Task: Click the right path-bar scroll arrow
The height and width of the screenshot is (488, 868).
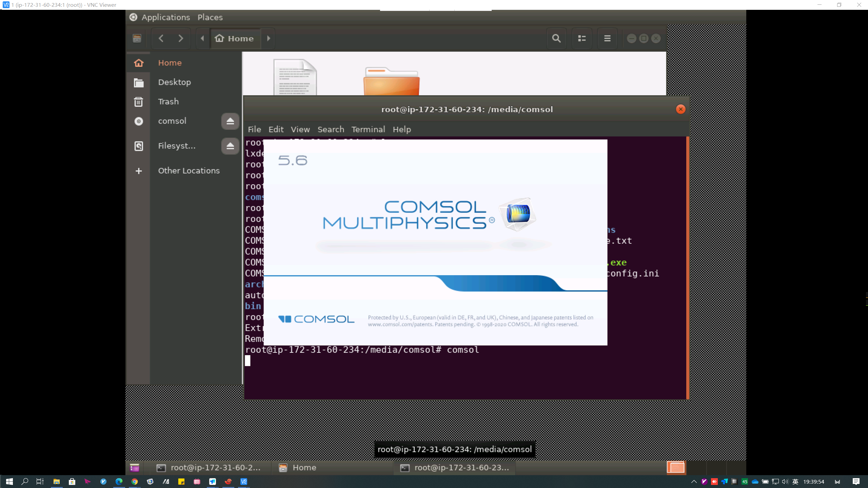Action: pyautogui.click(x=269, y=38)
